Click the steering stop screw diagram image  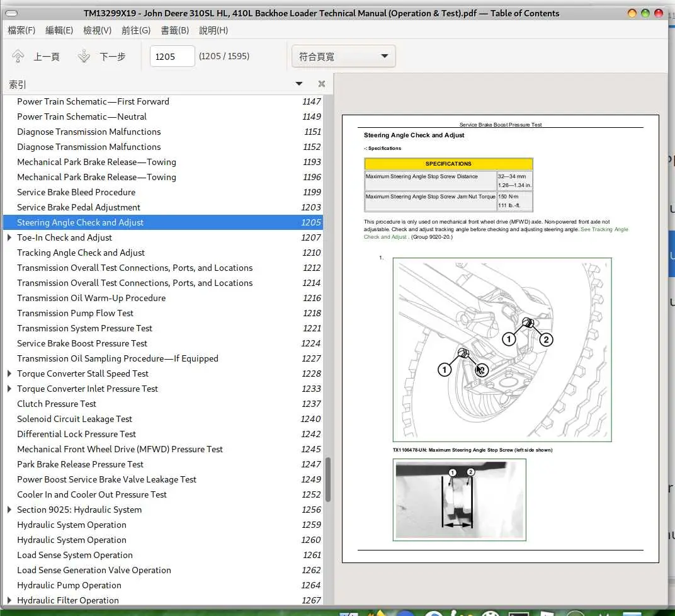pos(502,350)
